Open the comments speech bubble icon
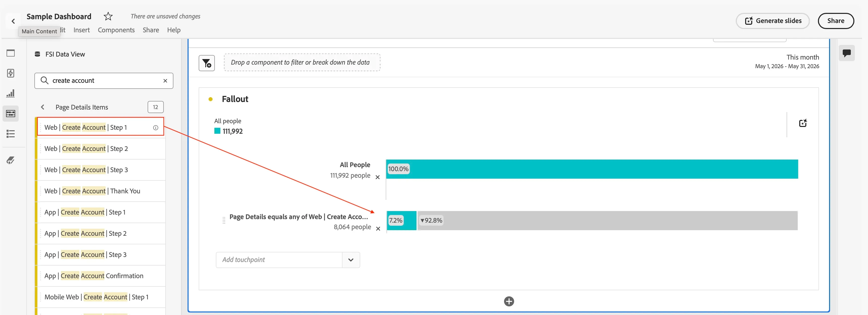The width and height of the screenshot is (868, 315). point(847,53)
